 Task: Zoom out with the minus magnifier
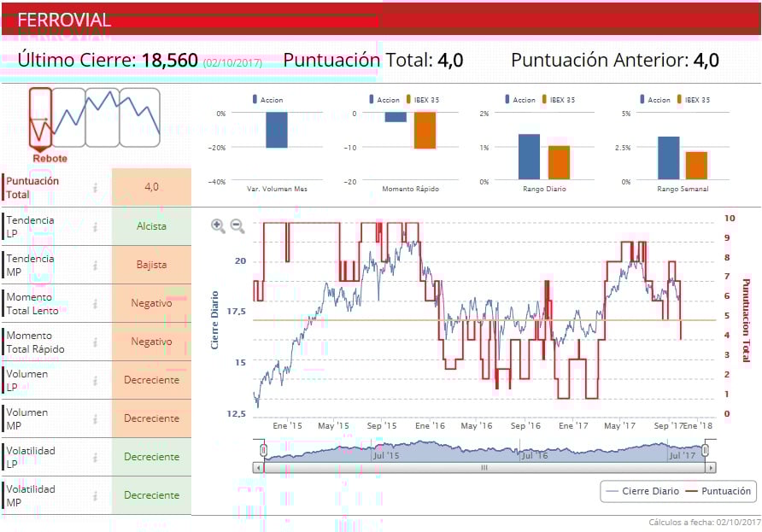(x=237, y=226)
